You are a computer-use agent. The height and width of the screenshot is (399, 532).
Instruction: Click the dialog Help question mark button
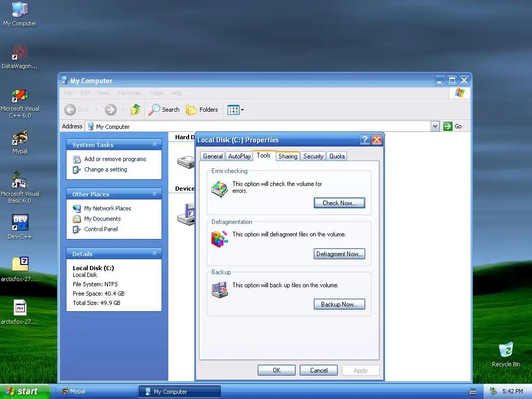click(365, 139)
